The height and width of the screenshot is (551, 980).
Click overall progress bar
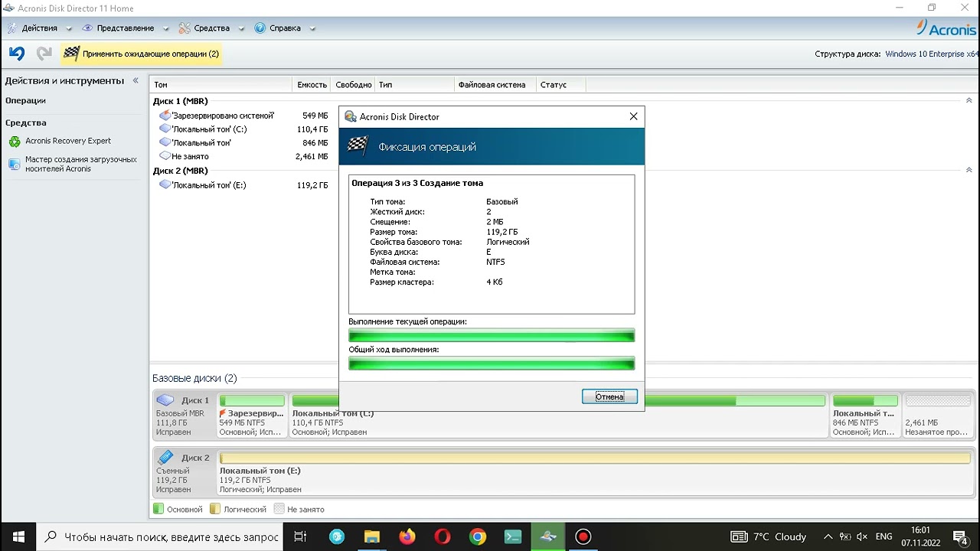point(492,363)
